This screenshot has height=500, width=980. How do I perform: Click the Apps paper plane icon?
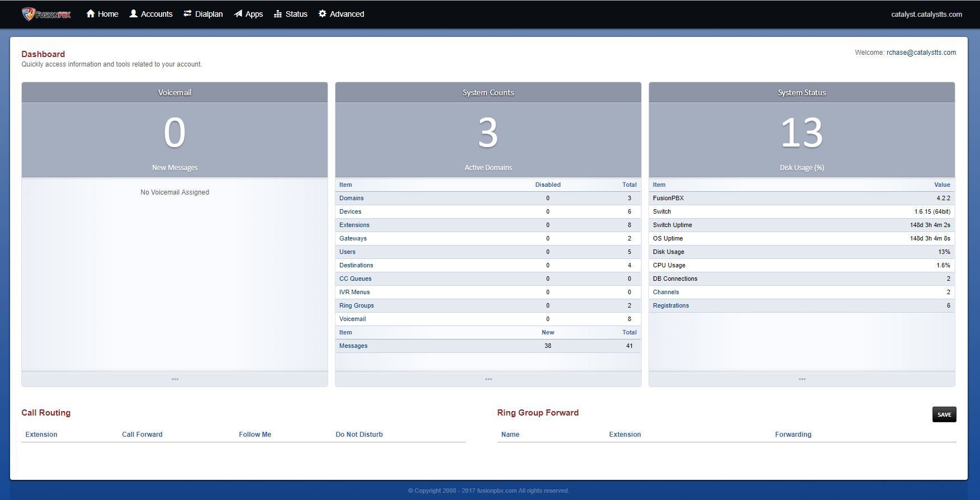(x=238, y=13)
